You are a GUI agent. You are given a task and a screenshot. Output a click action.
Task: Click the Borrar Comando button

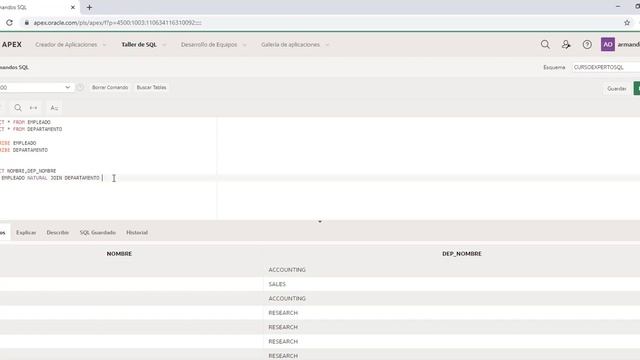110,87
